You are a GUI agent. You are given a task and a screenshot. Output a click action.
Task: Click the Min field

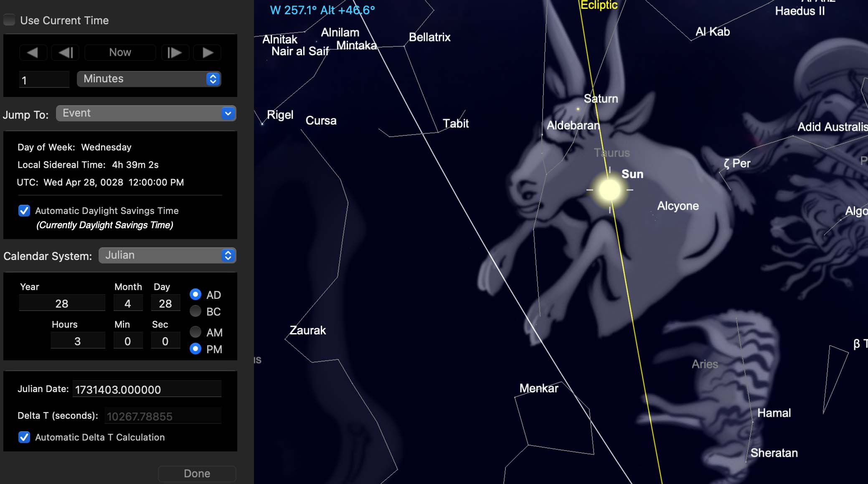[128, 341]
